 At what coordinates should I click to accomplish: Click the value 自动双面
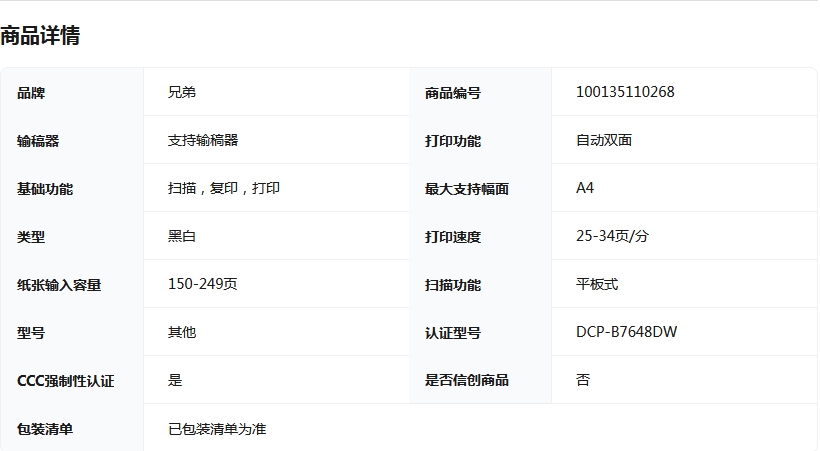[604, 140]
